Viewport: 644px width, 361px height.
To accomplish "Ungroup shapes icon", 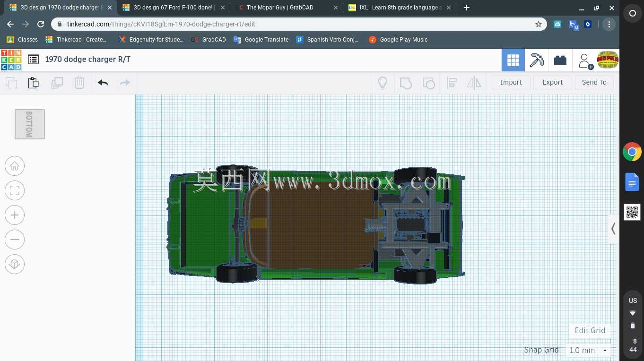I will click(x=428, y=83).
